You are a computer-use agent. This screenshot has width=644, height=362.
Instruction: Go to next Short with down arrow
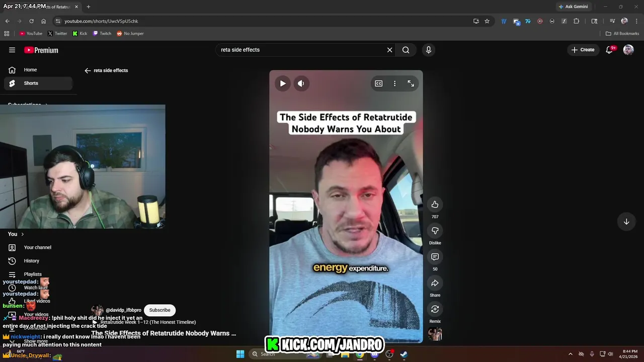point(626,222)
